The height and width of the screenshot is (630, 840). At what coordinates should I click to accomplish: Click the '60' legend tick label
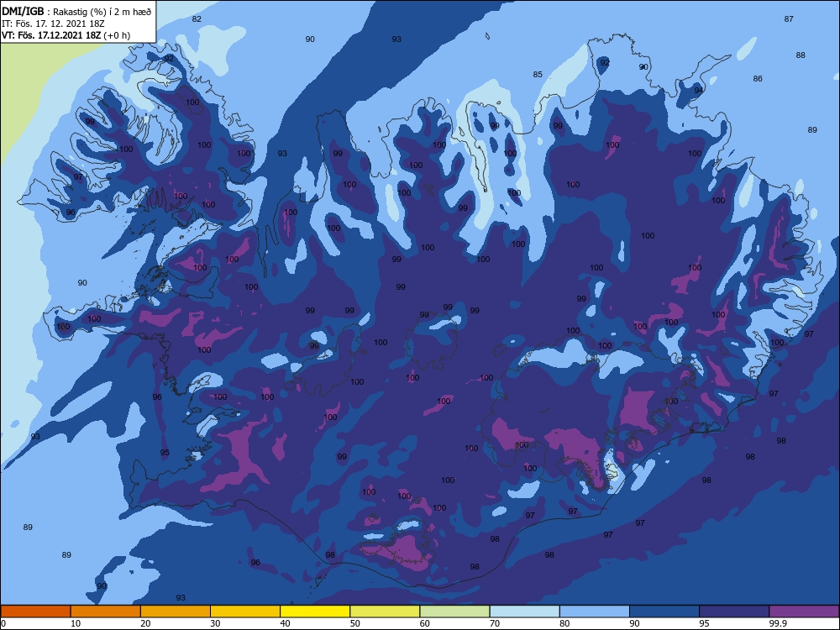coord(425,623)
